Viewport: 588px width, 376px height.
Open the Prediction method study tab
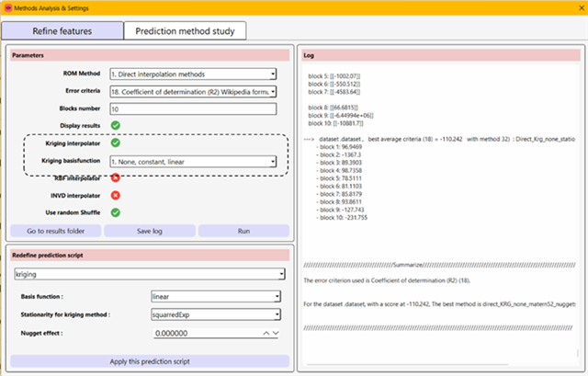click(x=185, y=30)
